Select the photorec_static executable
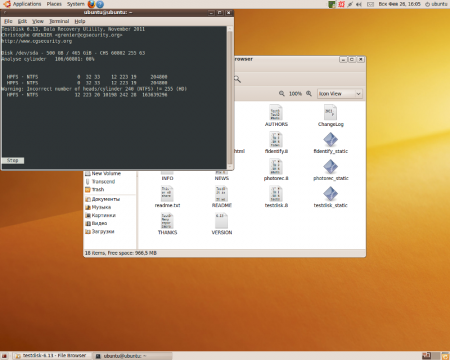The height and width of the screenshot is (360, 450). tap(330, 170)
